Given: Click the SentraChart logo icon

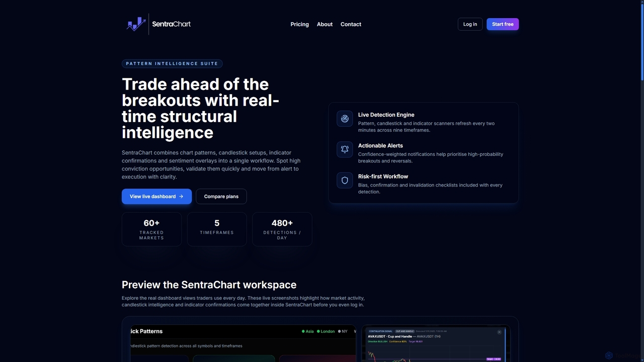Looking at the screenshot, I should click(x=136, y=24).
